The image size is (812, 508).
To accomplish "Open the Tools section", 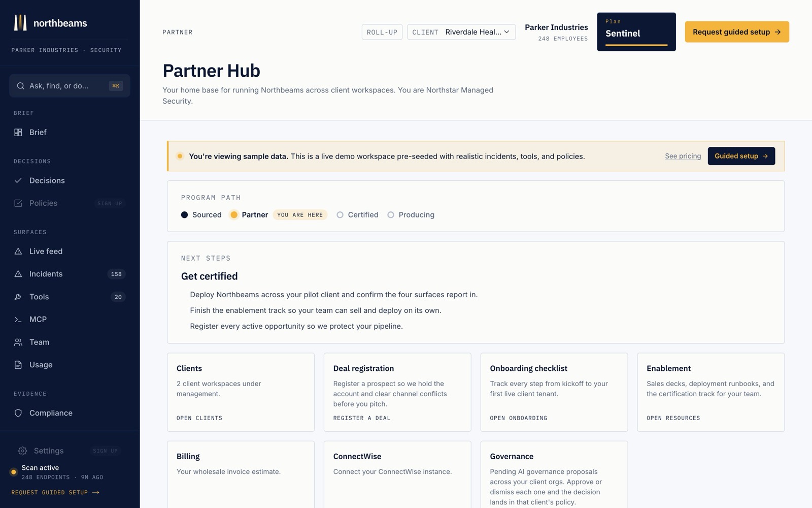I will pos(70,297).
